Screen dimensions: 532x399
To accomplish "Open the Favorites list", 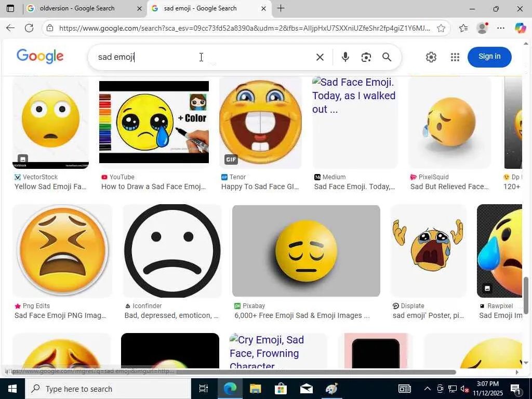I will coord(463,28).
